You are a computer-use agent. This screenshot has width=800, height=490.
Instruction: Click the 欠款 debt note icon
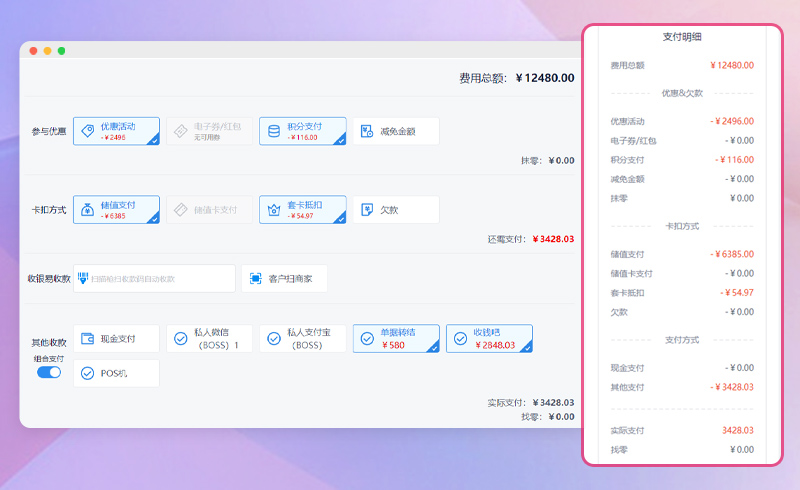coord(367,210)
